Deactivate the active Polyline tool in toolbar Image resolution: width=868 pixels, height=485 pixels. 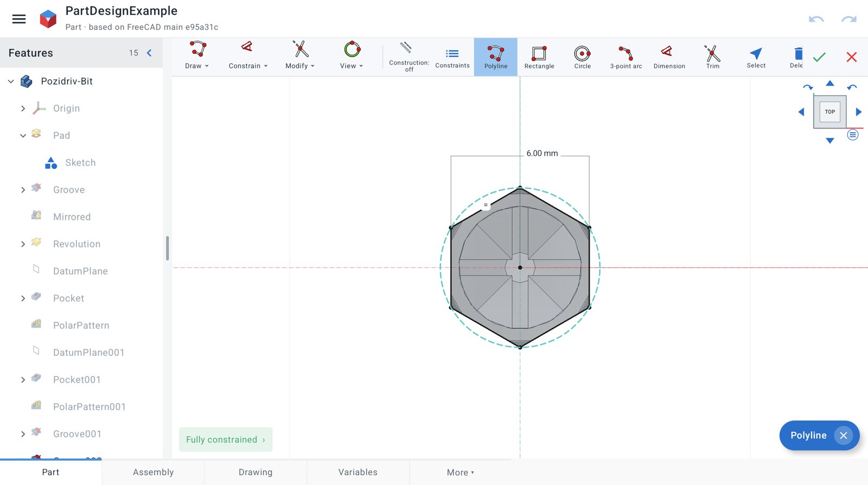pyautogui.click(x=495, y=57)
